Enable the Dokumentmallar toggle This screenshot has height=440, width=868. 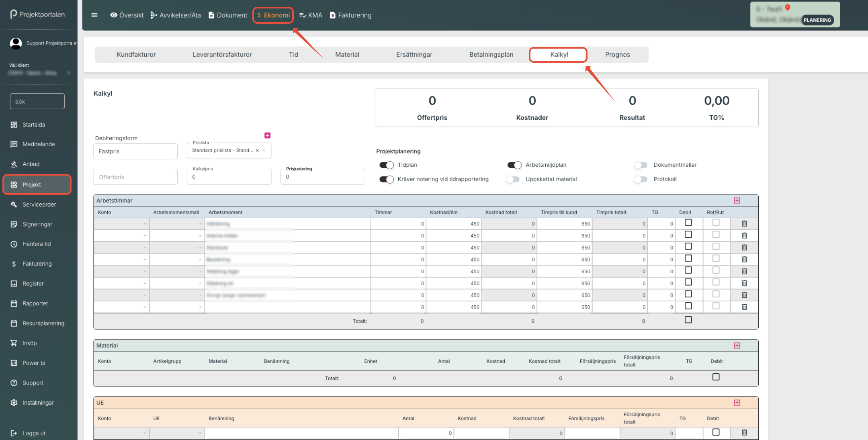641,165
